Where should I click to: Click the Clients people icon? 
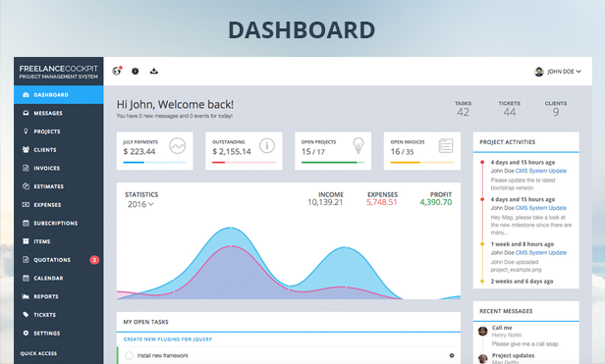point(26,149)
